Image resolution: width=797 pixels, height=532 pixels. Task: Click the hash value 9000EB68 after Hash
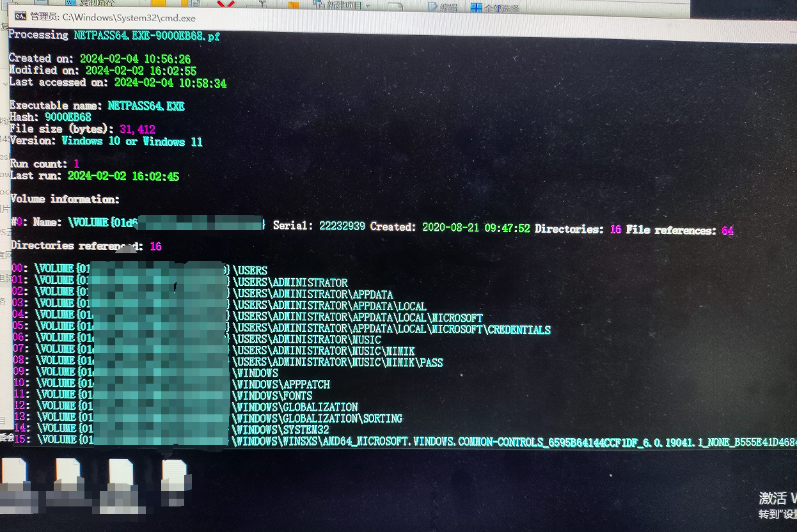coord(68,118)
